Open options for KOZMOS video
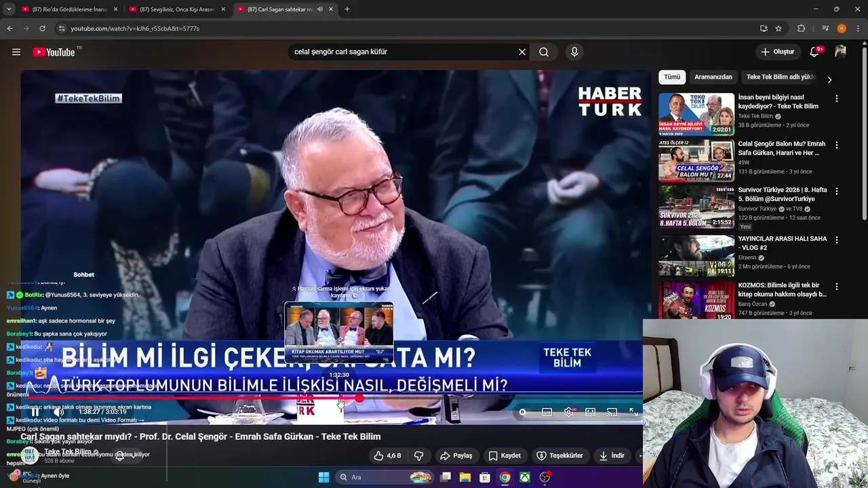 (x=836, y=287)
